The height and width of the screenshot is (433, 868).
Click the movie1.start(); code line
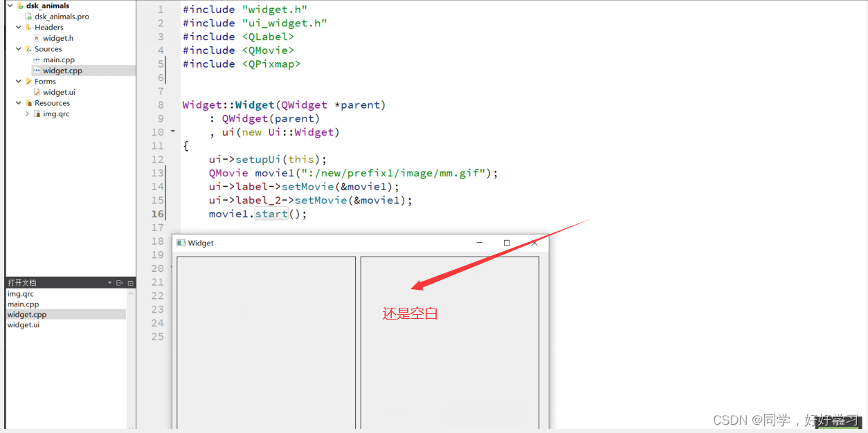pos(257,214)
